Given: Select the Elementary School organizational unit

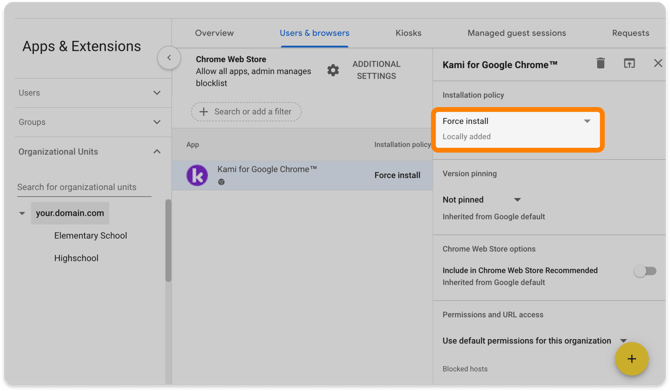Looking at the screenshot, I should point(91,235).
